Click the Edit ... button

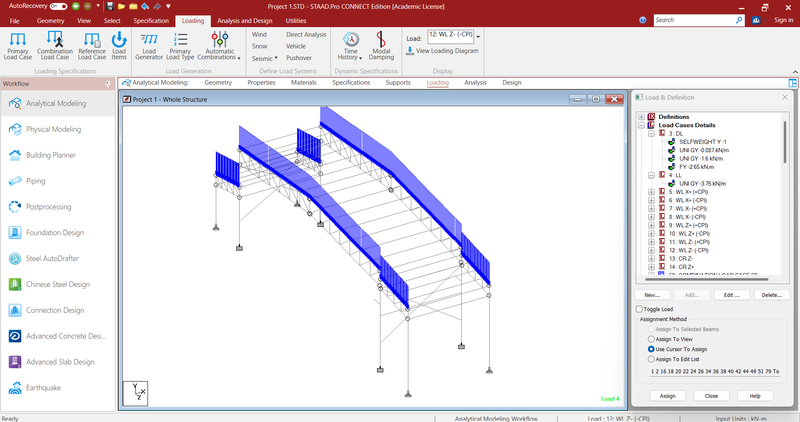[x=732, y=295]
